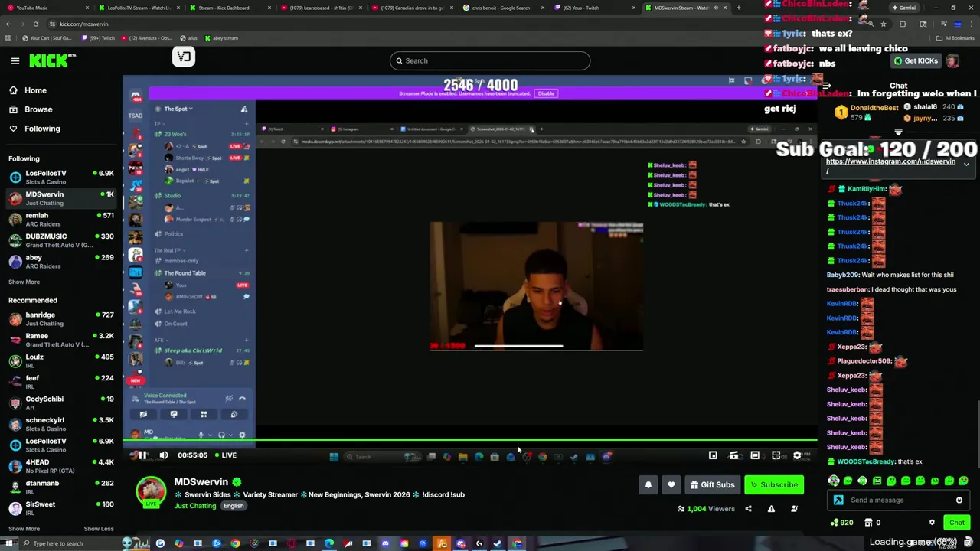This screenshot has height=551, width=980.
Task: Click the Send a message chat field
Action: point(898,500)
